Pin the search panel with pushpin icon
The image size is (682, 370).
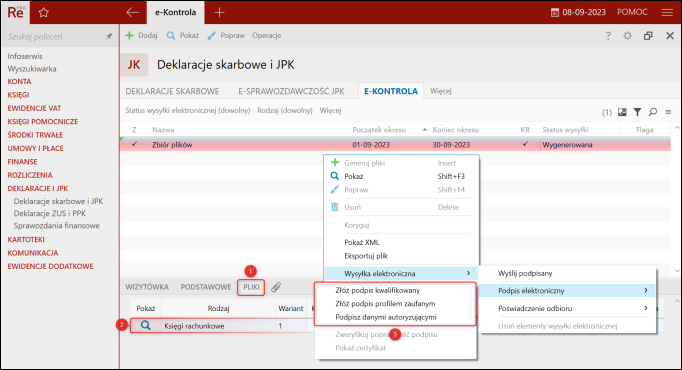coord(109,37)
